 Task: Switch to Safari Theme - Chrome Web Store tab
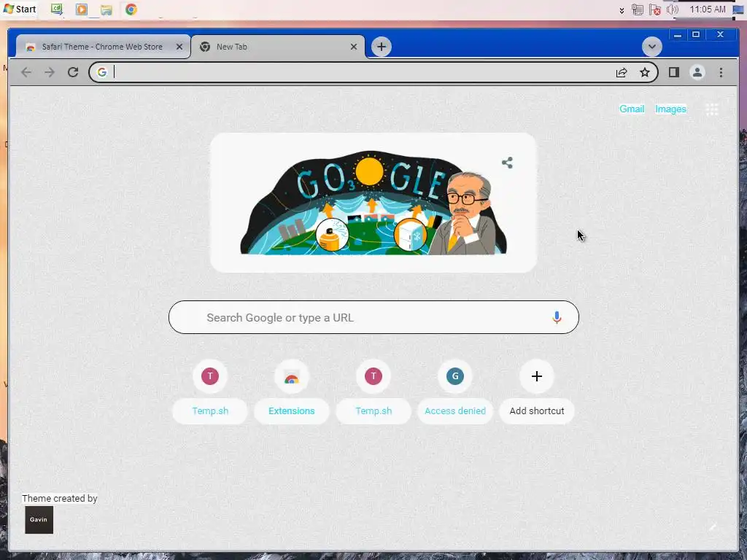point(102,47)
